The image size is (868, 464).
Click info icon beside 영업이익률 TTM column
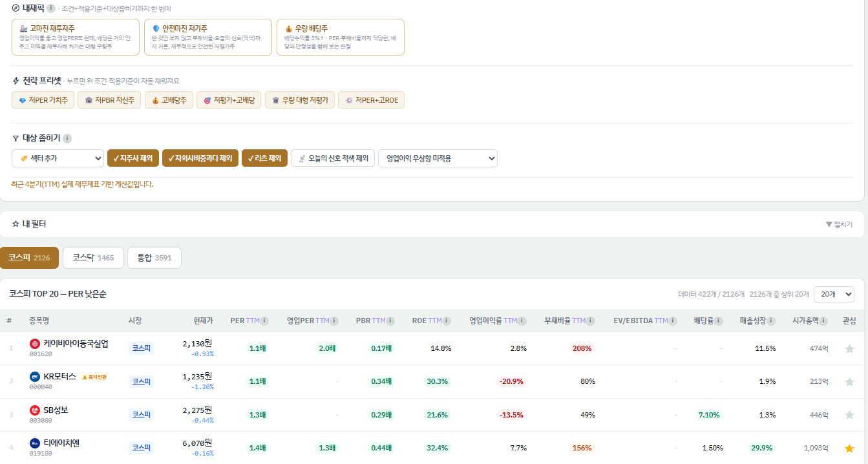click(x=522, y=321)
